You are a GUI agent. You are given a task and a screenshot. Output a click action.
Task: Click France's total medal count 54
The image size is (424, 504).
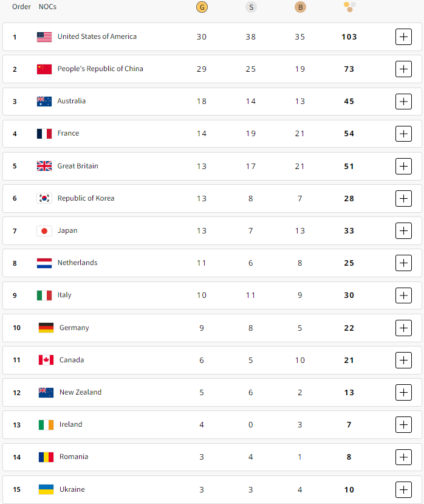(x=349, y=134)
